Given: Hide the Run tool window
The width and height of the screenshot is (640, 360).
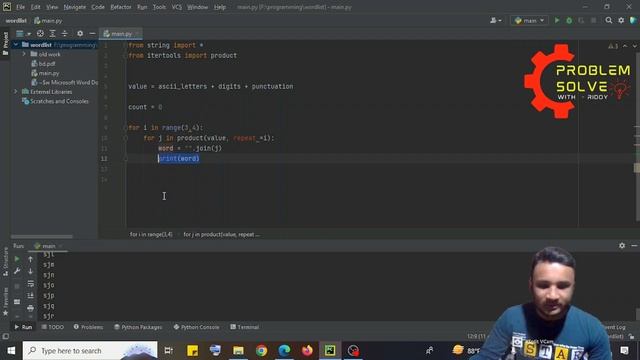Looking at the screenshot, I should [634, 246].
